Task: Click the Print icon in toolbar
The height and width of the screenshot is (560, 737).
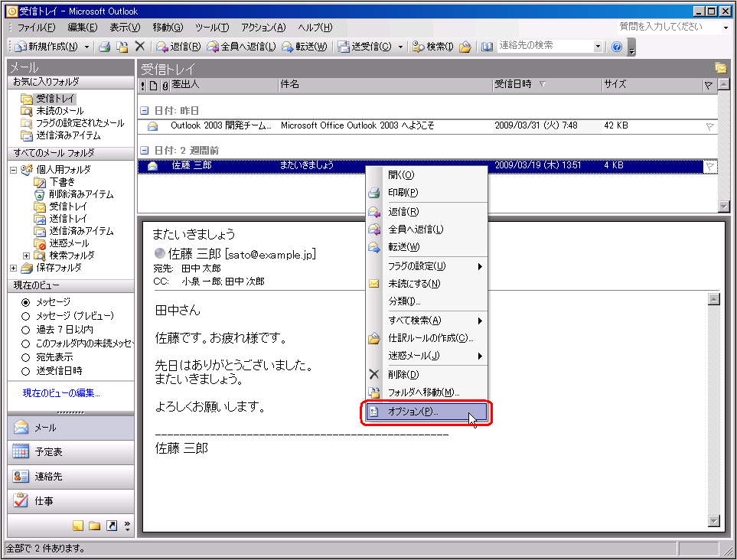Action: point(104,47)
